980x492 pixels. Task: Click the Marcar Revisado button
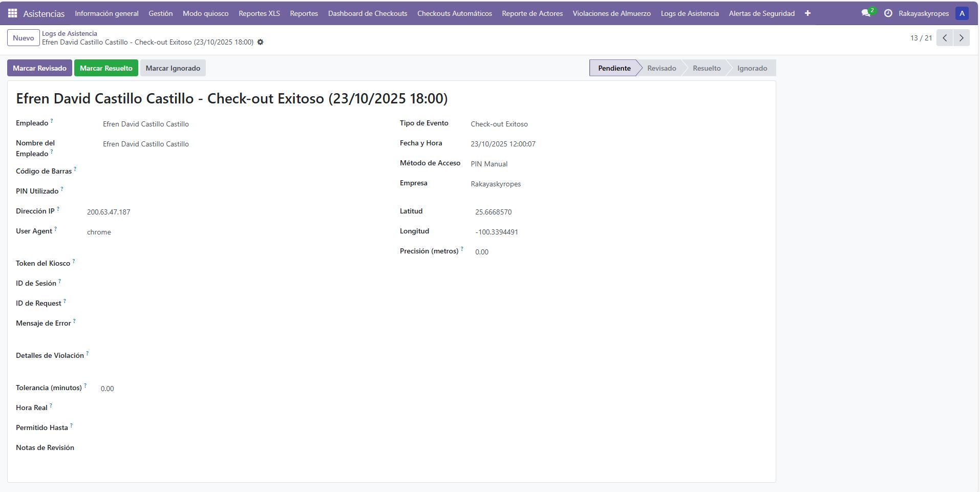pyautogui.click(x=39, y=68)
